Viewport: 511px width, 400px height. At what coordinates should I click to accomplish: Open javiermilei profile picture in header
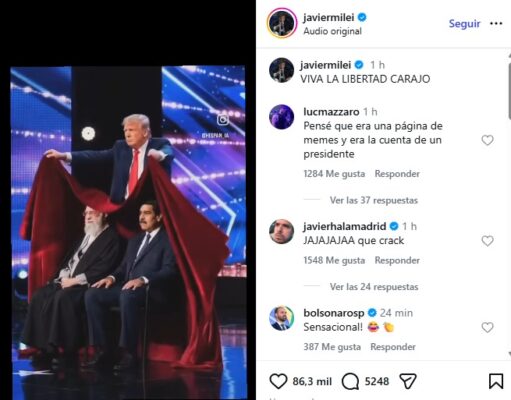[x=282, y=24]
